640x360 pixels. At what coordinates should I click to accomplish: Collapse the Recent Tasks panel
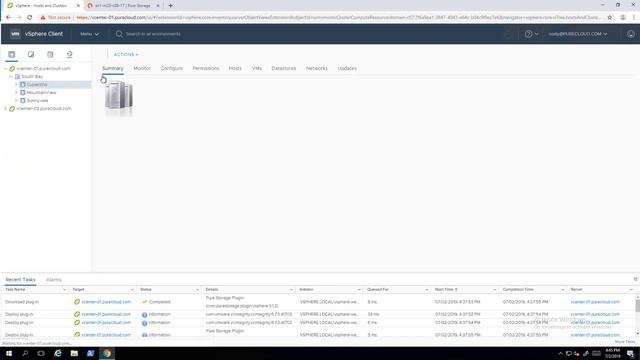point(635,279)
